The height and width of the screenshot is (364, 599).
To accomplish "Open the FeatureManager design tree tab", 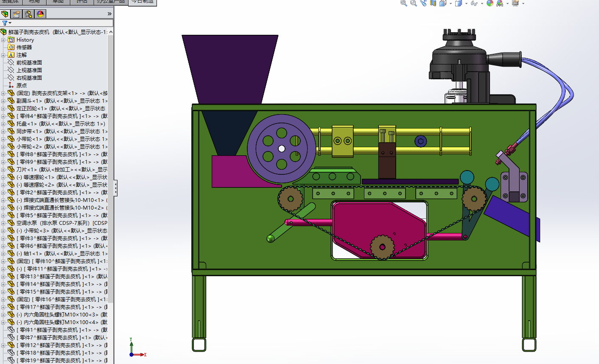I will [5, 14].
